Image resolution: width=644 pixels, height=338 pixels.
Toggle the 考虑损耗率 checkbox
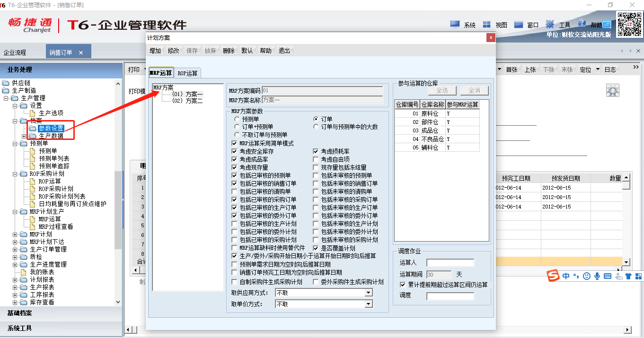point(316,151)
